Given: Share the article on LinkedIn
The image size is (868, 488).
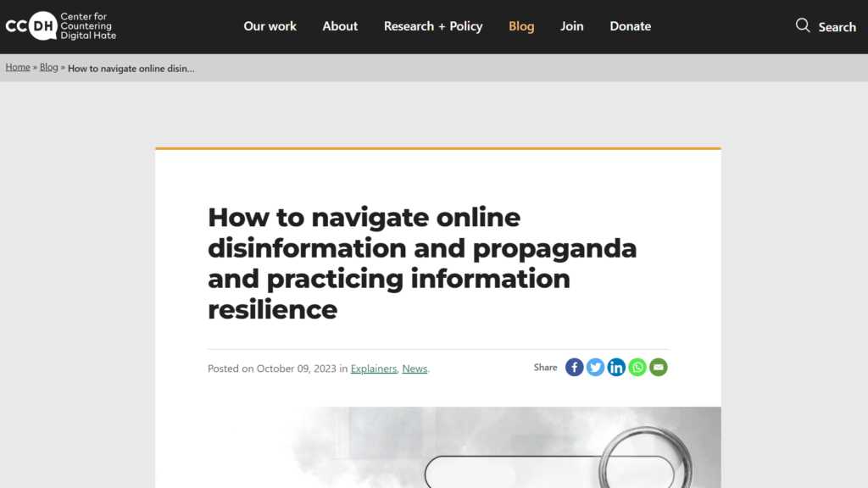Looking at the screenshot, I should click(x=616, y=368).
